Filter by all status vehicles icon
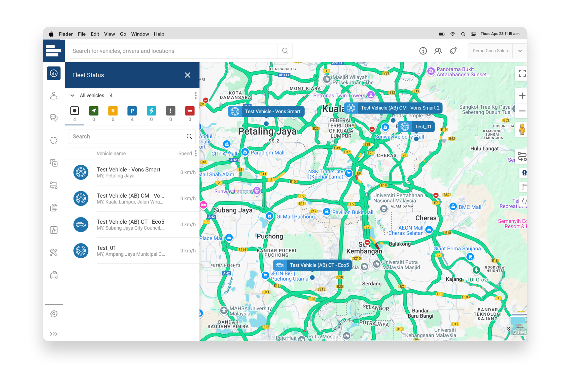This screenshot has height=392, width=561. tap(74, 111)
